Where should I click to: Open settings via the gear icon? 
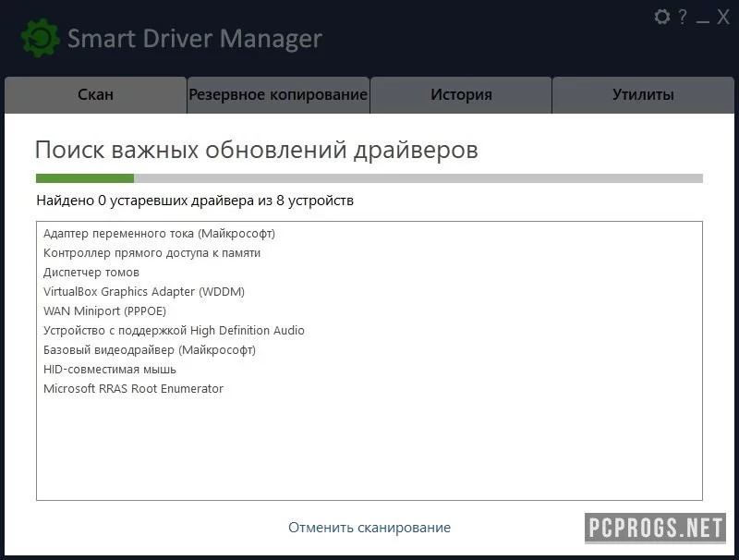(x=662, y=17)
